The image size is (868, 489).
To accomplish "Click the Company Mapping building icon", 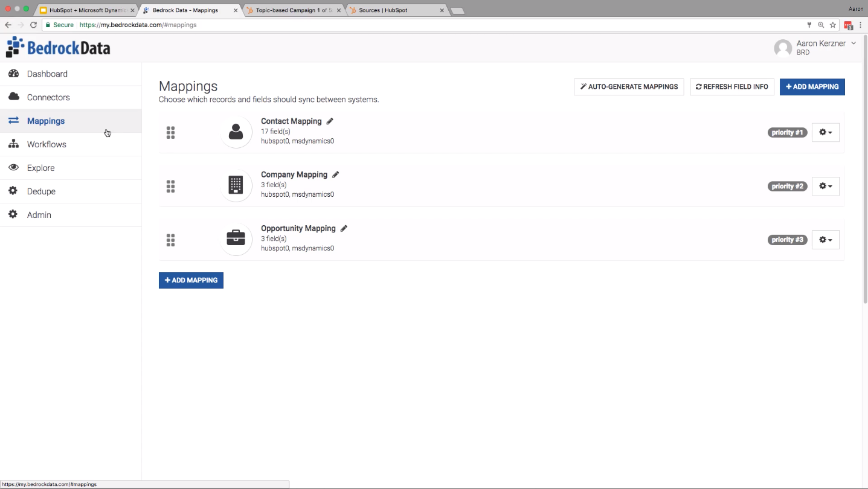I will 236,185.
